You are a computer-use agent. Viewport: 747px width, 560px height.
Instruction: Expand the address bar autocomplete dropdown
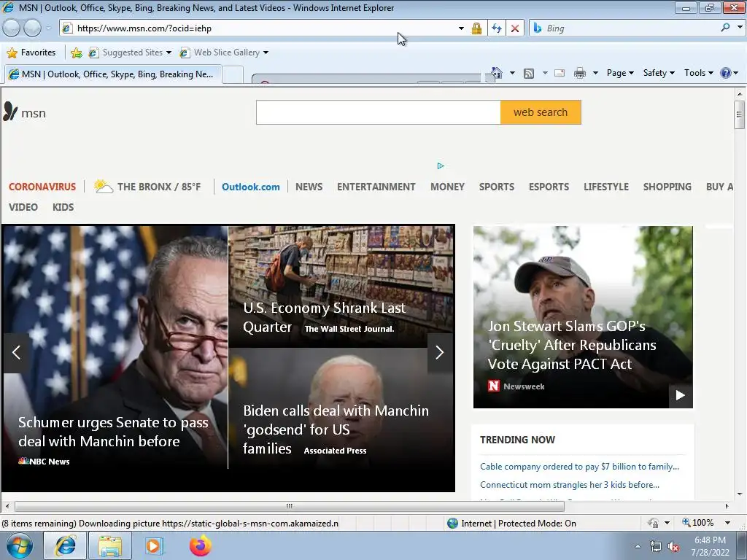(x=461, y=28)
